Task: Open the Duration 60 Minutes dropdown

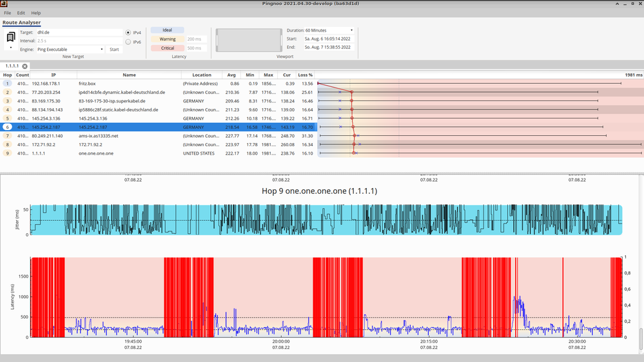Action: tap(328, 30)
